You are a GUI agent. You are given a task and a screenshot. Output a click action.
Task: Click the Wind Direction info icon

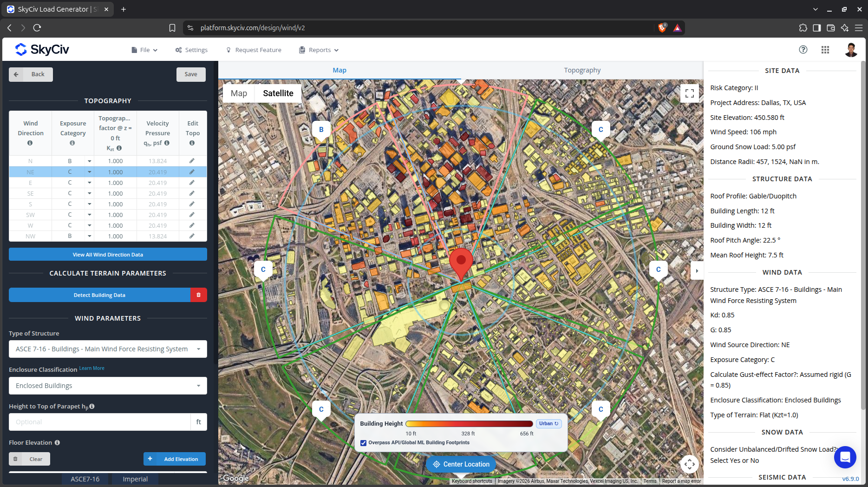tap(30, 143)
